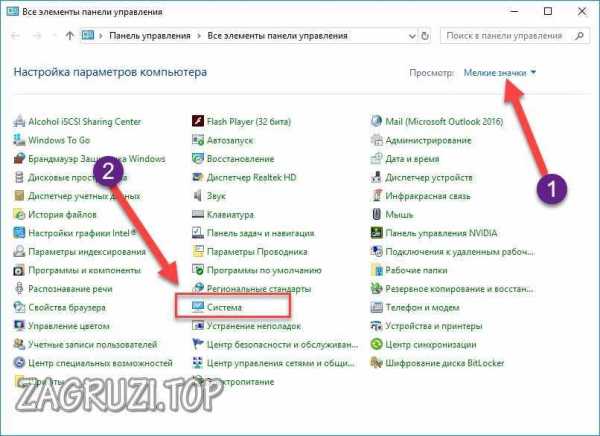This screenshot has width=600, height=436.
Task: Click the Система monitor icon
Action: point(198,307)
